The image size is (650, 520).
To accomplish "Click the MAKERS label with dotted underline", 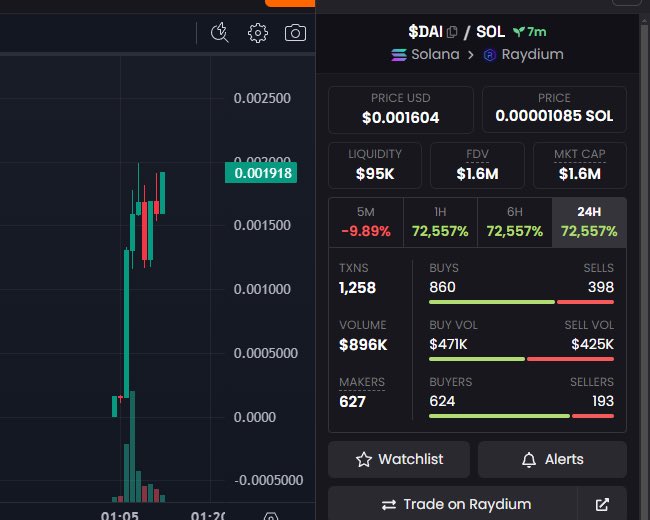I will coord(362,382).
